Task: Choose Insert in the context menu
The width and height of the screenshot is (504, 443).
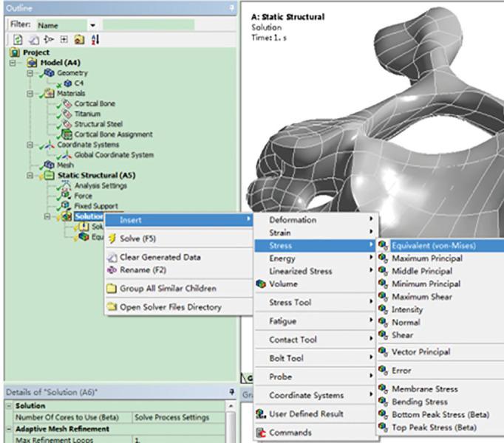Action: [179, 220]
